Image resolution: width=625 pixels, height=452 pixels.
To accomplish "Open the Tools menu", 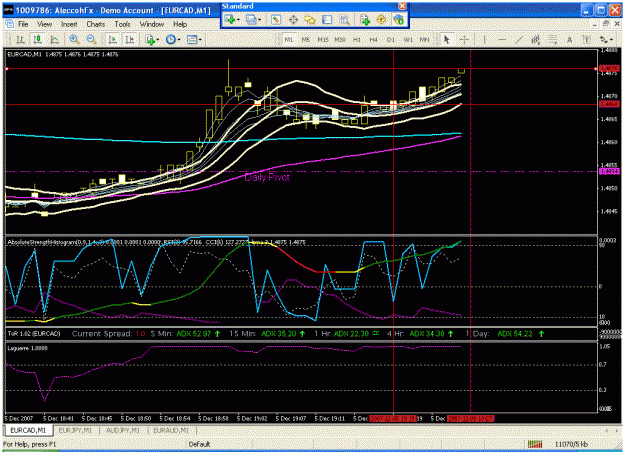I will tap(122, 24).
